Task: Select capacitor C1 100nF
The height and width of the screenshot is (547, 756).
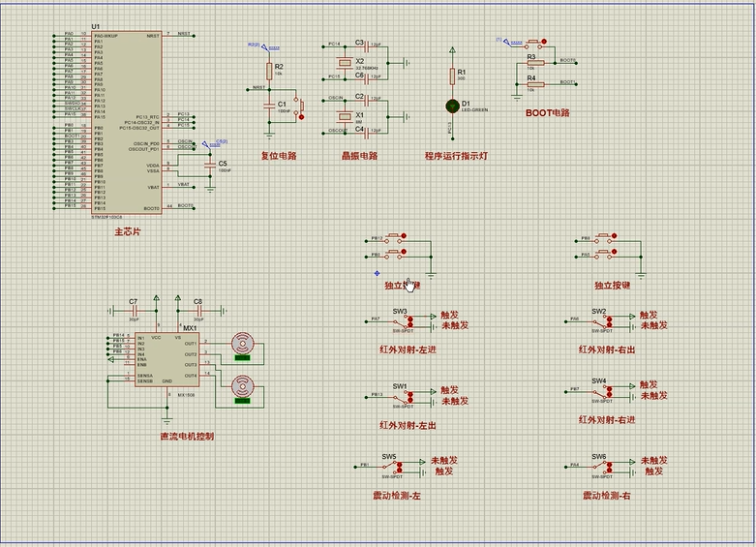Action: [269, 106]
